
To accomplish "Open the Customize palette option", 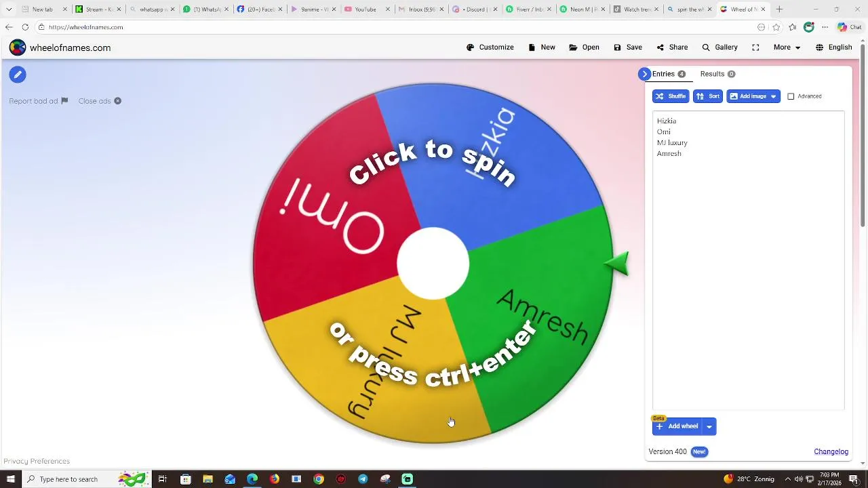I will click(x=490, y=47).
